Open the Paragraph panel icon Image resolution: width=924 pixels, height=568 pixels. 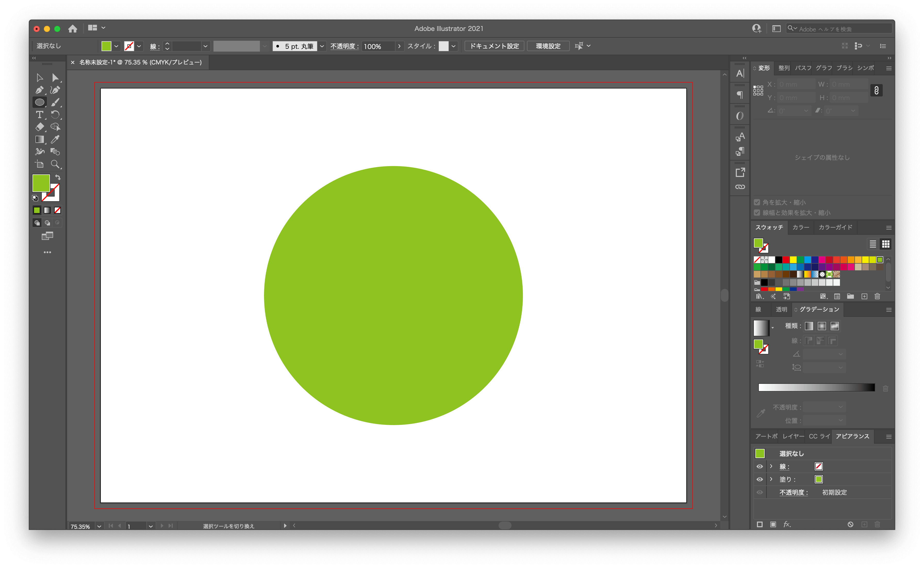click(740, 95)
